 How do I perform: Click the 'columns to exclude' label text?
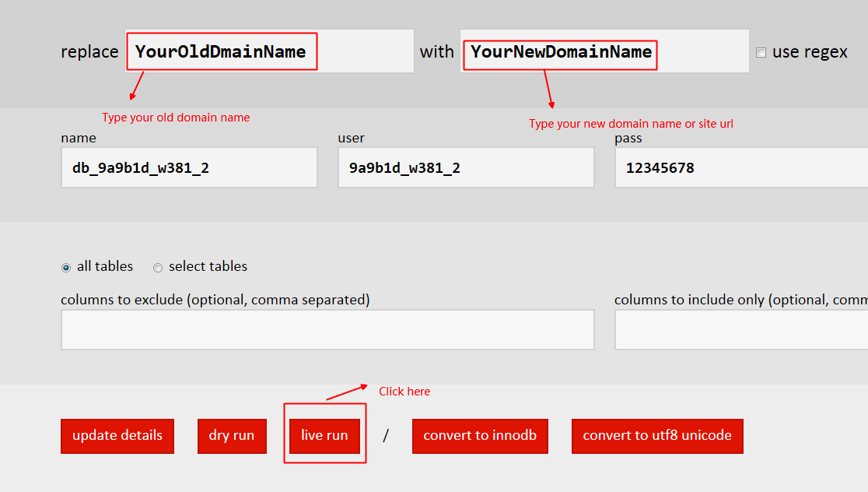[x=215, y=300]
